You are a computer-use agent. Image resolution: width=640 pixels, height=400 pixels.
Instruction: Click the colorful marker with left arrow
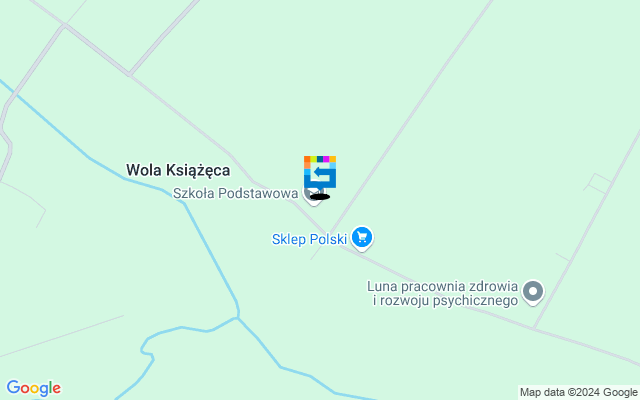click(x=320, y=172)
